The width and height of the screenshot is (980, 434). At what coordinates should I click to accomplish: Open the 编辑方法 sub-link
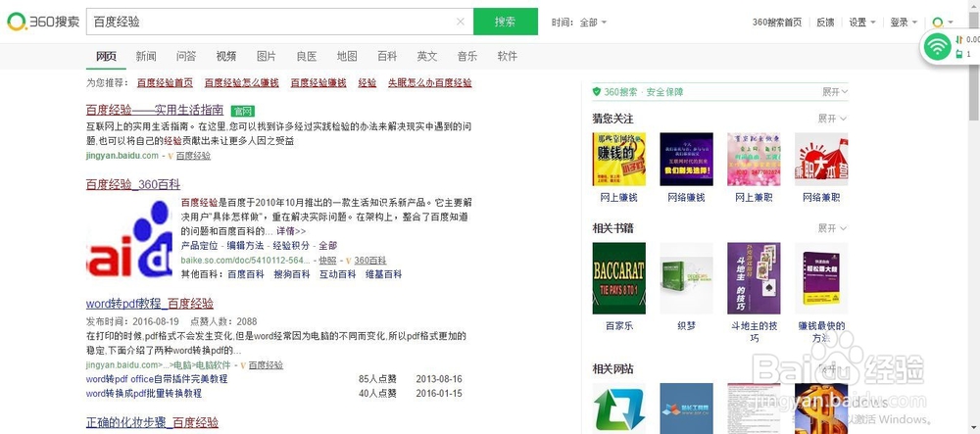point(245,246)
